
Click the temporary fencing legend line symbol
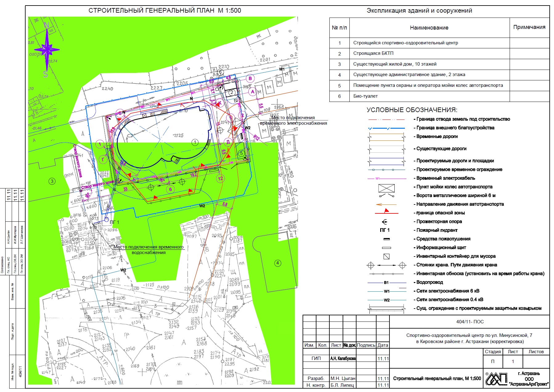pyautogui.click(x=386, y=170)
